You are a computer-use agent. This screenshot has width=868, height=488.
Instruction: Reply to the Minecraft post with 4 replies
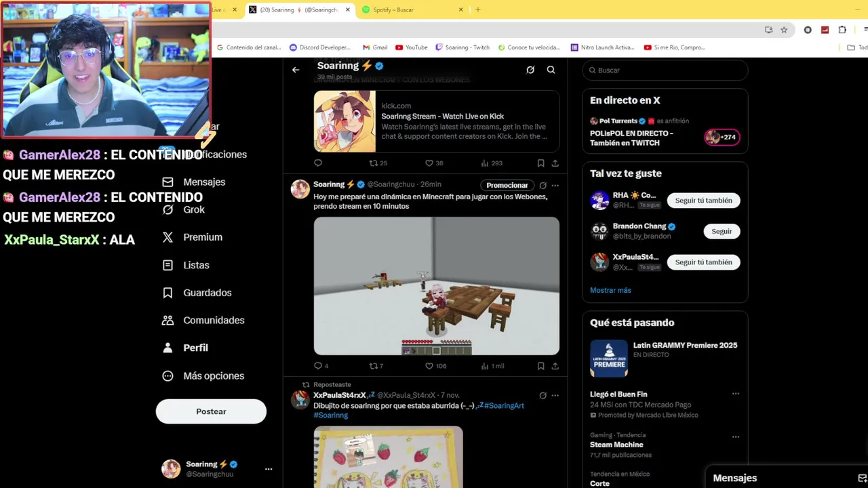point(321,366)
